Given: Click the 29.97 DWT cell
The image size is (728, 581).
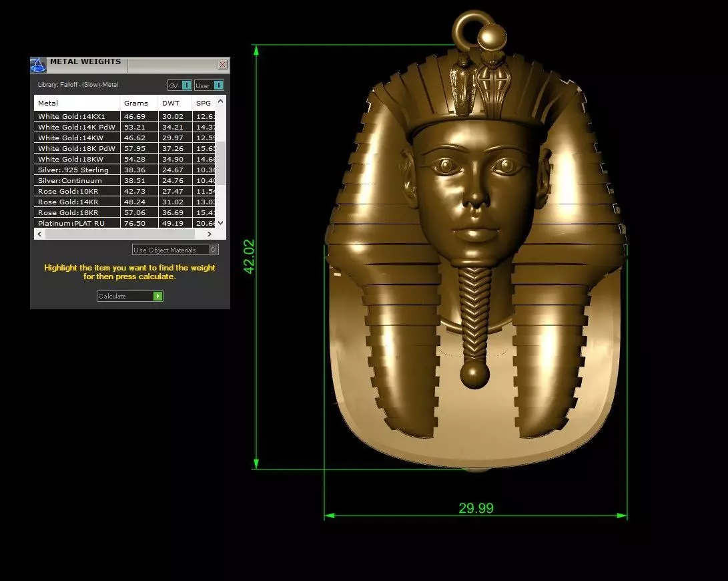Looking at the screenshot, I should click(x=175, y=138).
